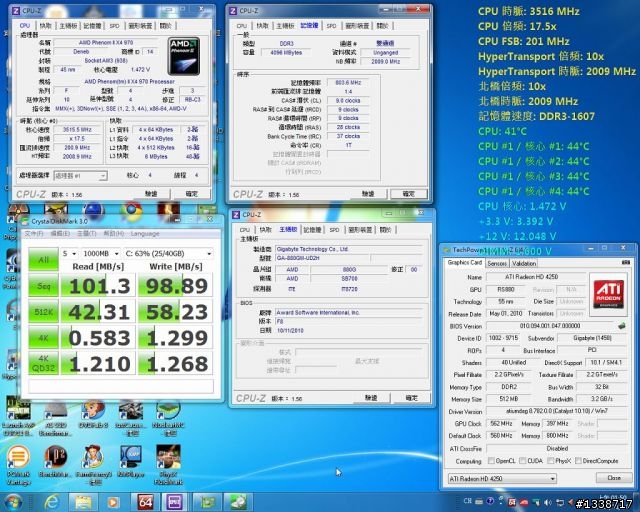The width and height of the screenshot is (640, 512).
Task: Select the Graphics Card tab in GPU-Z
Action: pyautogui.click(x=464, y=263)
